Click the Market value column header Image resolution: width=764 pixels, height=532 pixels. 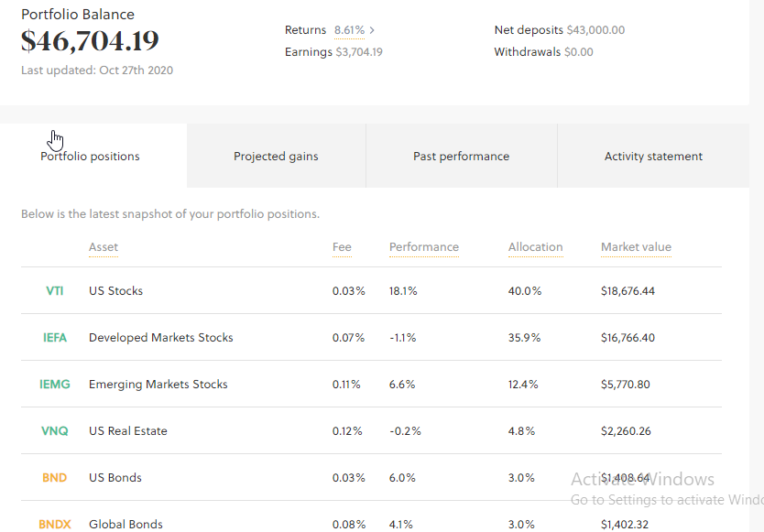pyautogui.click(x=636, y=247)
